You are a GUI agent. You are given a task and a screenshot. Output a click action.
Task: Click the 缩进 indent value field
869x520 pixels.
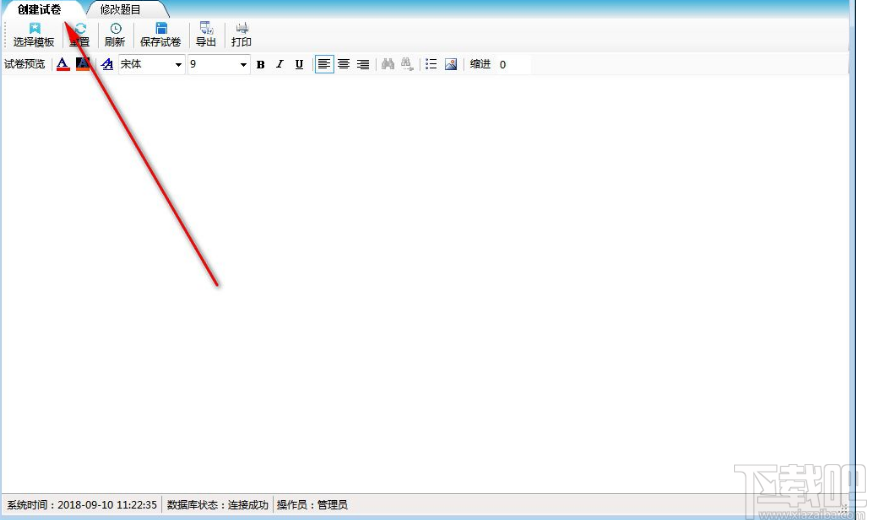[x=514, y=64]
